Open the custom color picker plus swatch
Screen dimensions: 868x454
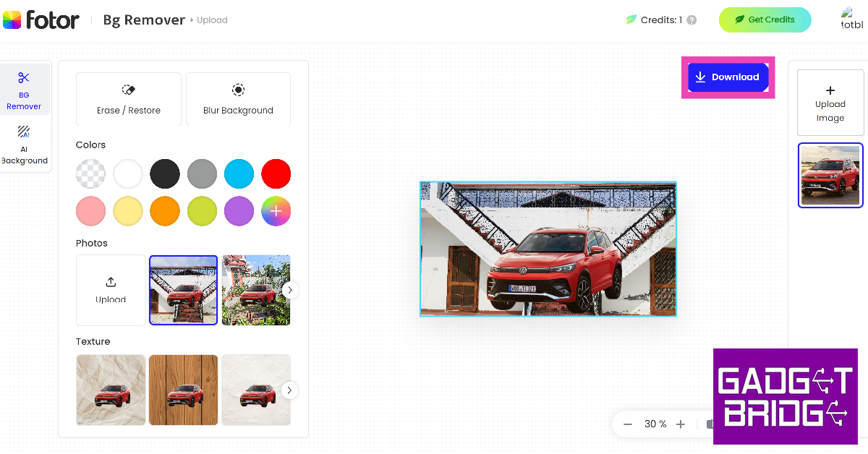click(276, 211)
